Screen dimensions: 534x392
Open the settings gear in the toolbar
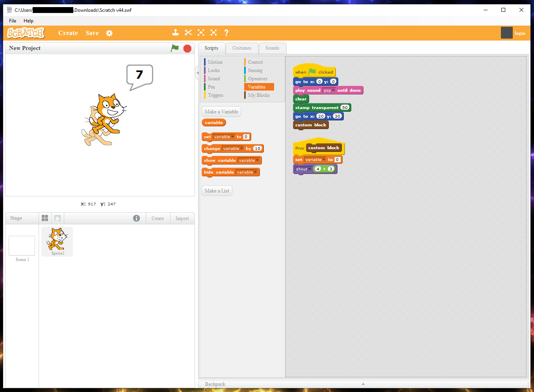[x=109, y=33]
